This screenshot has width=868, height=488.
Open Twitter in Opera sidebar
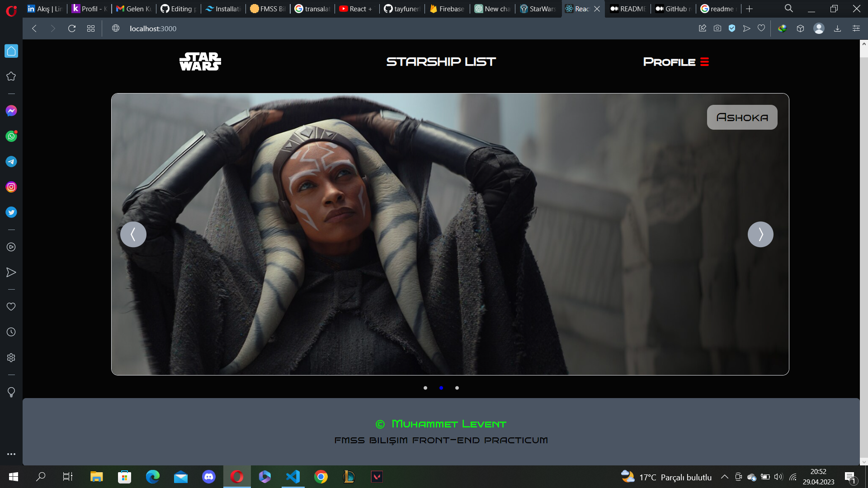click(11, 212)
